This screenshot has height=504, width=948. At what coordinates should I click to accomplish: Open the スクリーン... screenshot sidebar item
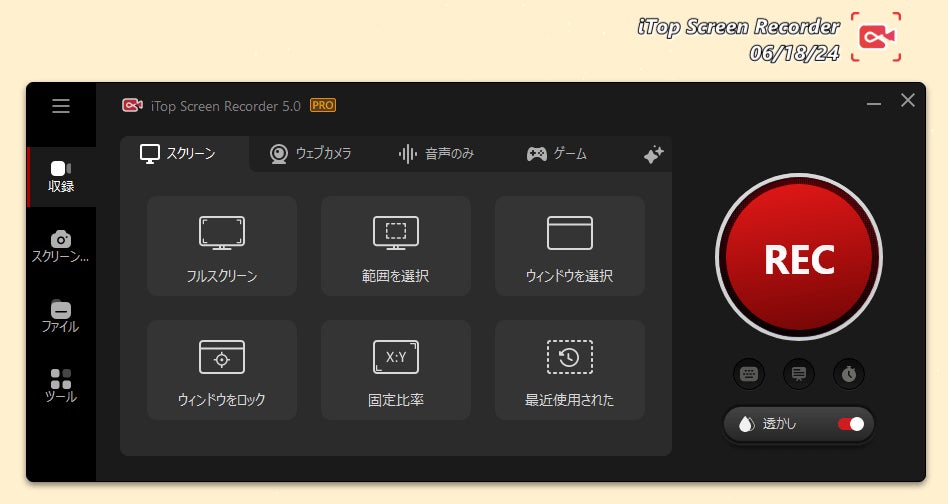point(61,247)
